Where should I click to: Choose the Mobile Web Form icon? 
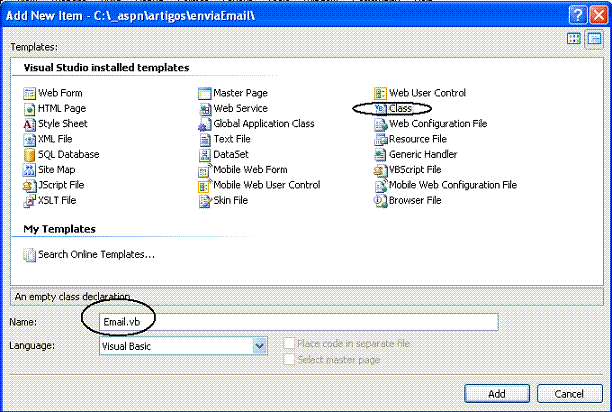[x=205, y=170]
